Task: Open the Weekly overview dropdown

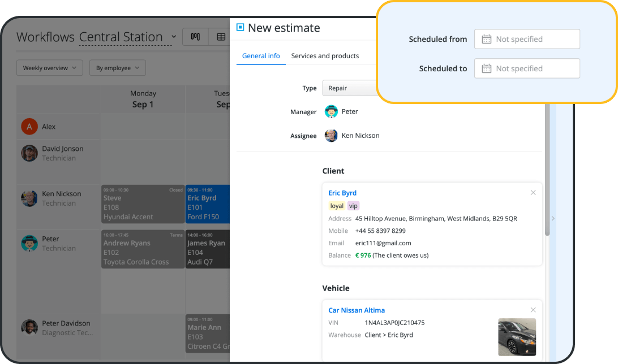Action: click(x=50, y=68)
